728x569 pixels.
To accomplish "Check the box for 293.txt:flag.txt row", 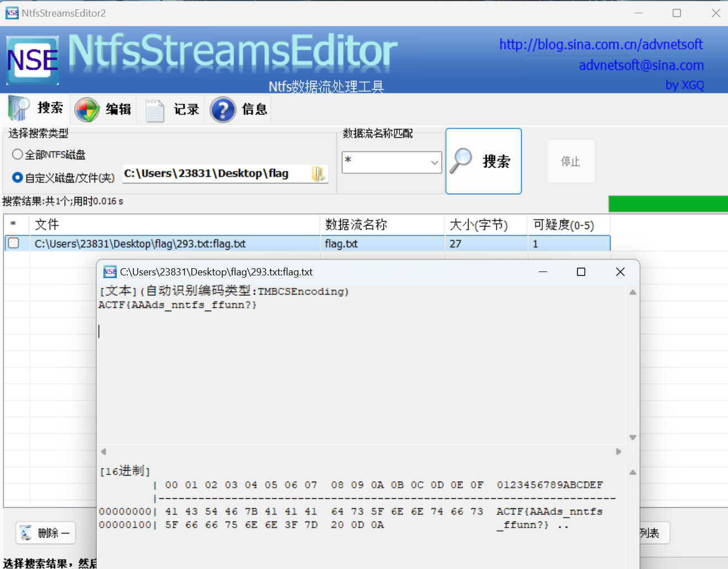I will tap(14, 243).
